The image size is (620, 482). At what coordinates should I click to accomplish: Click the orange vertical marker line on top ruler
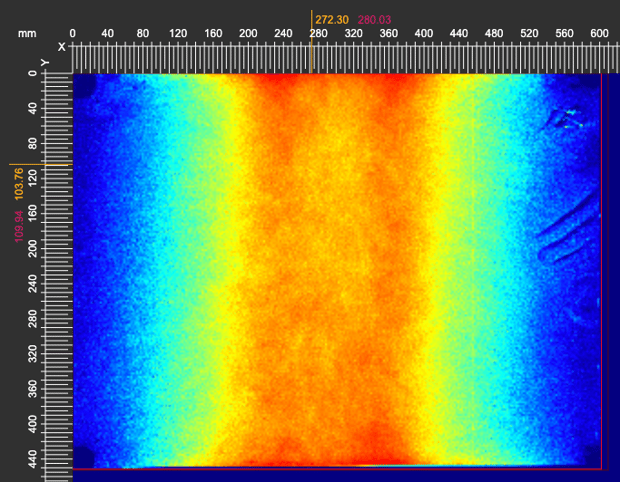point(310,45)
